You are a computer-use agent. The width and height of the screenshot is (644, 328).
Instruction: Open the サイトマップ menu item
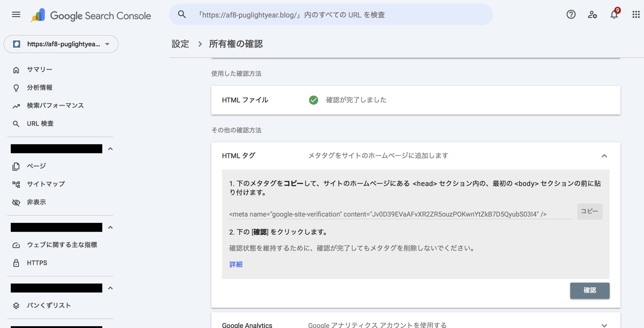[46, 184]
